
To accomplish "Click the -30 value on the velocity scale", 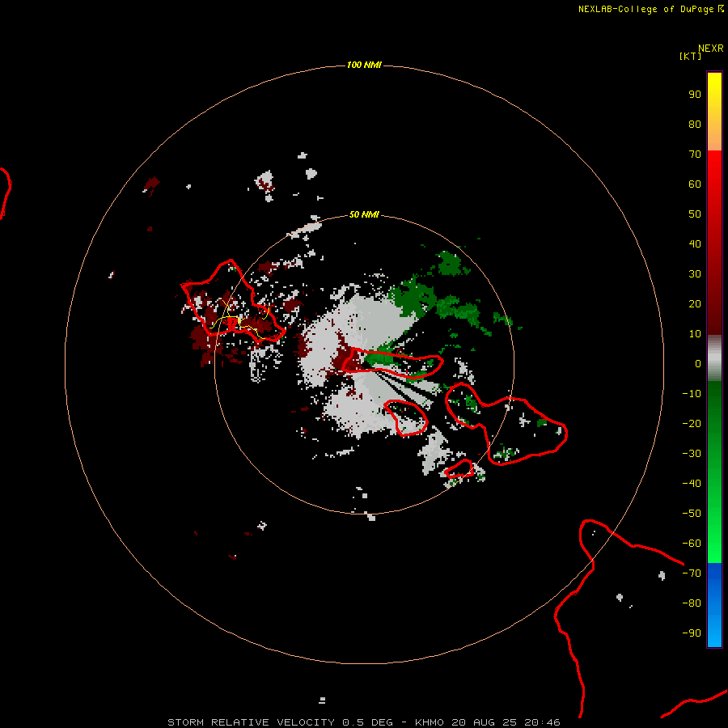I will [x=692, y=454].
